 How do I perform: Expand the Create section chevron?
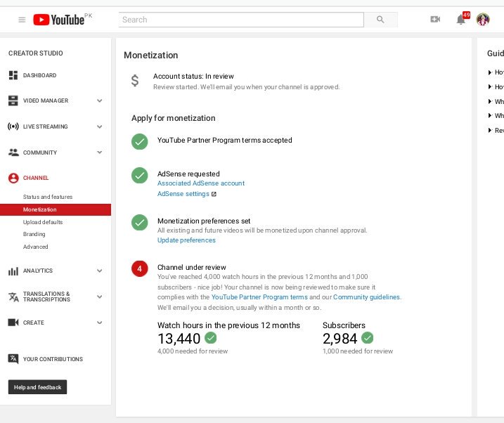tap(100, 323)
